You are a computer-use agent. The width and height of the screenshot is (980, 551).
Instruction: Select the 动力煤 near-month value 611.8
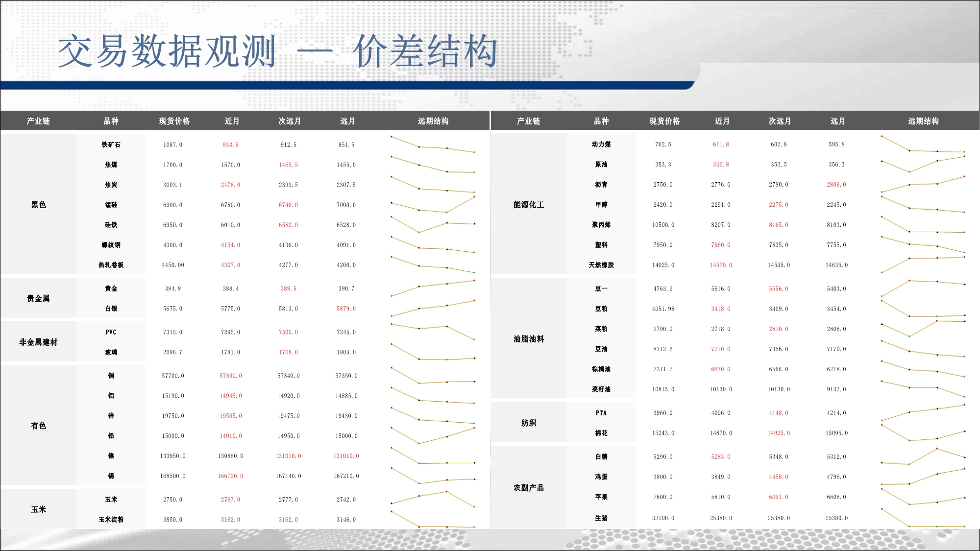click(x=721, y=144)
